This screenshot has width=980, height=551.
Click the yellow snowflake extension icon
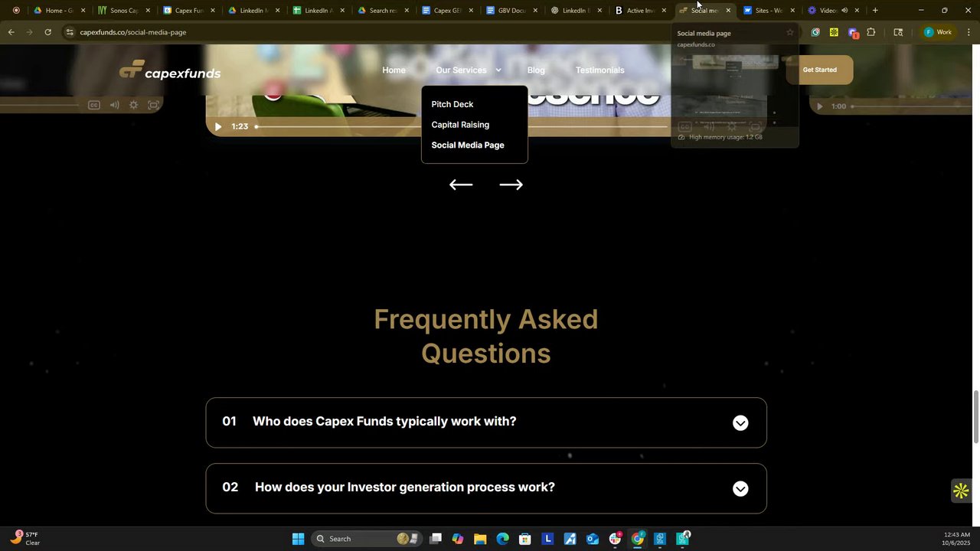834,32
